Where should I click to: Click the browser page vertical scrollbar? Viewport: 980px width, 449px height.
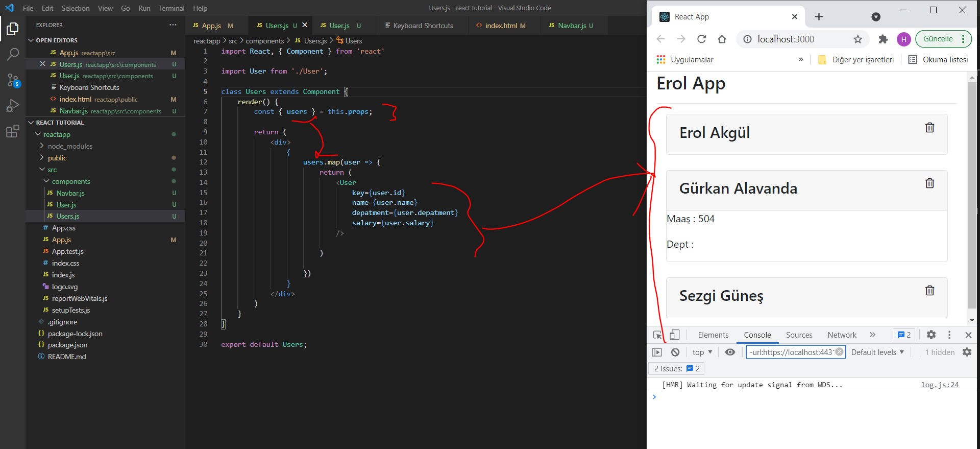[x=972, y=194]
